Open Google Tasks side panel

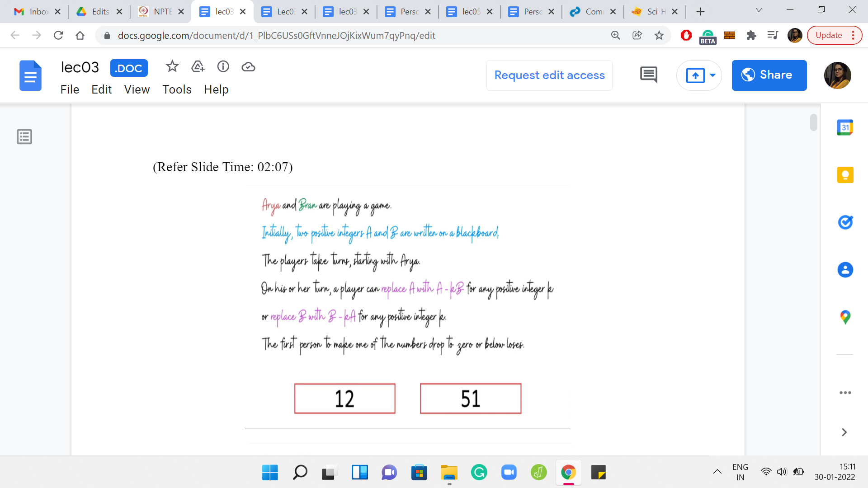point(845,222)
